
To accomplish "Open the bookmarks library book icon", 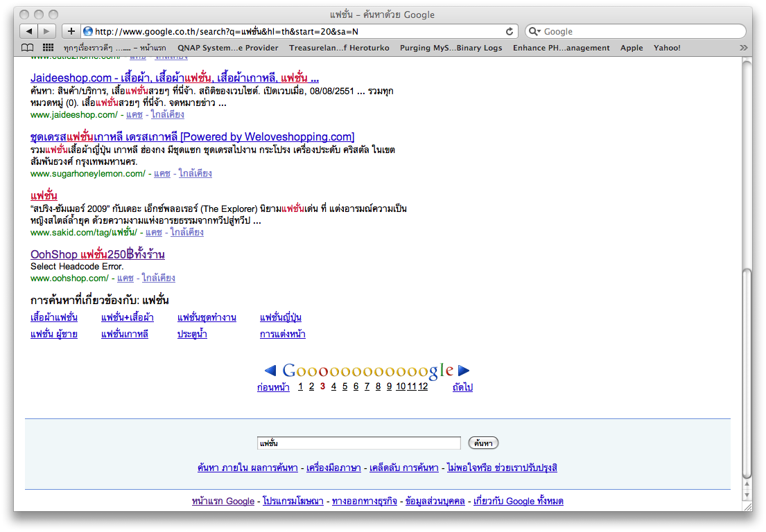I will (27, 48).
